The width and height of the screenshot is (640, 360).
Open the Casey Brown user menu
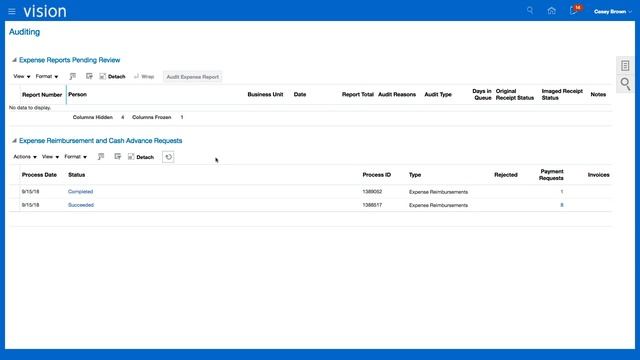613,11
